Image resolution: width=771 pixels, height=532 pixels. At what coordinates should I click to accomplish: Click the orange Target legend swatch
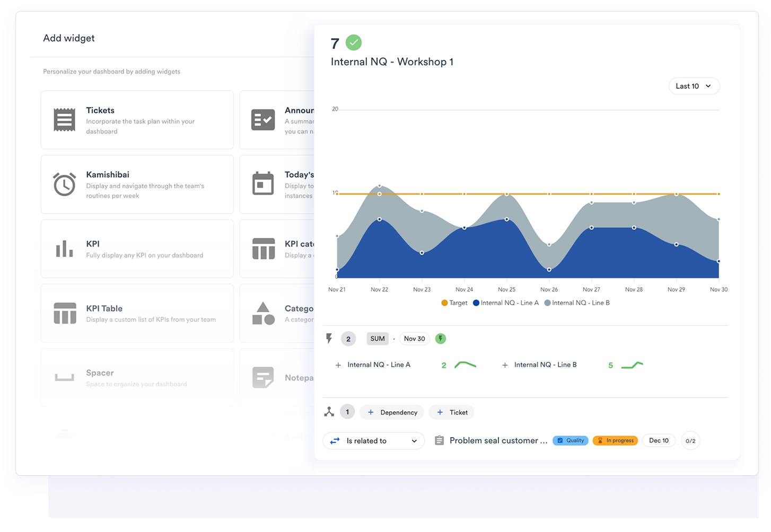pyautogui.click(x=444, y=303)
